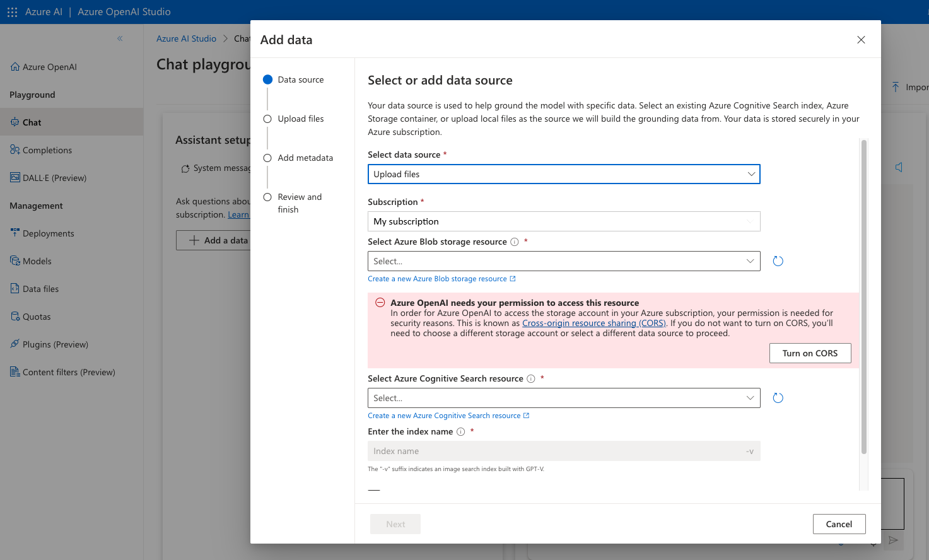Screen dimensions: 929x560
Task: Show info about Azure Cognitive Search resource
Action: click(x=531, y=378)
